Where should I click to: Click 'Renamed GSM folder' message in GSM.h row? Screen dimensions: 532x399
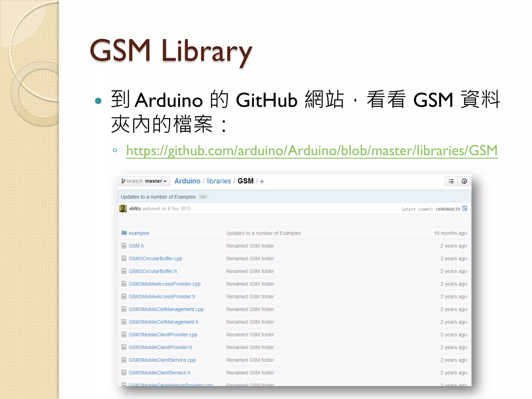coord(250,246)
